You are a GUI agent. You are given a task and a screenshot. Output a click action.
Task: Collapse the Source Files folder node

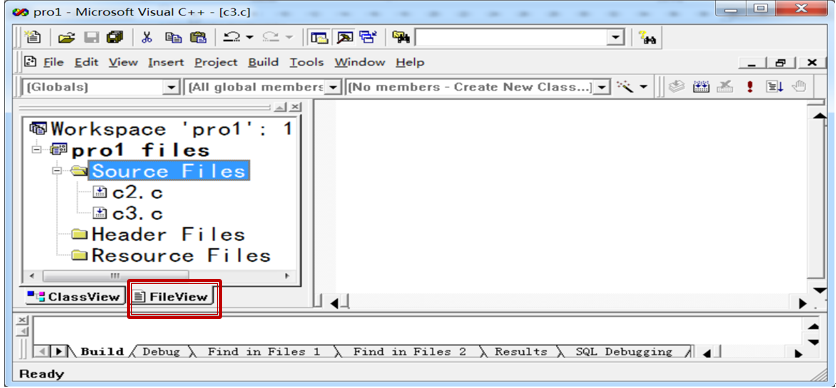[57, 171]
